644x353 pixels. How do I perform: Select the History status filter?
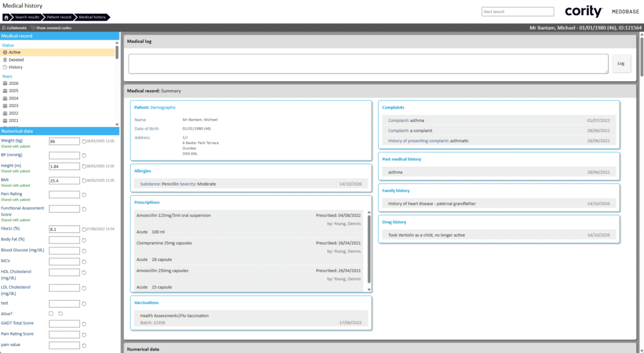(x=16, y=67)
